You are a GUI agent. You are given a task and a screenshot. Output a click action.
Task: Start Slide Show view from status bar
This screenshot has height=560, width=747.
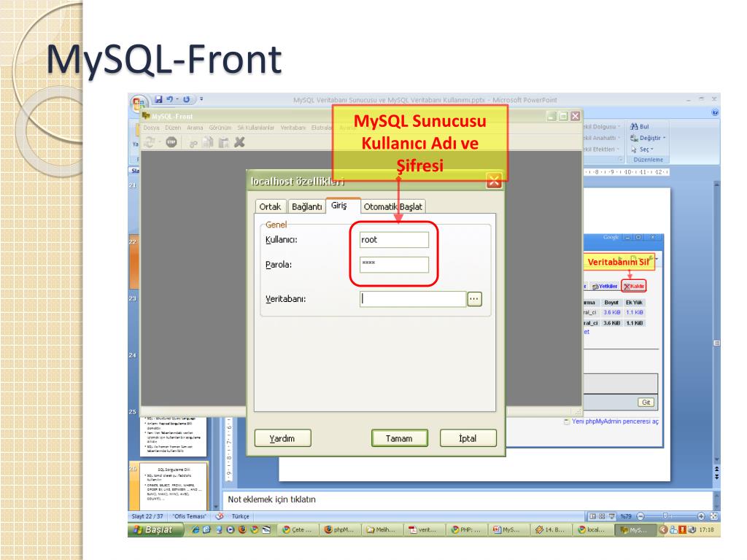coord(612,516)
